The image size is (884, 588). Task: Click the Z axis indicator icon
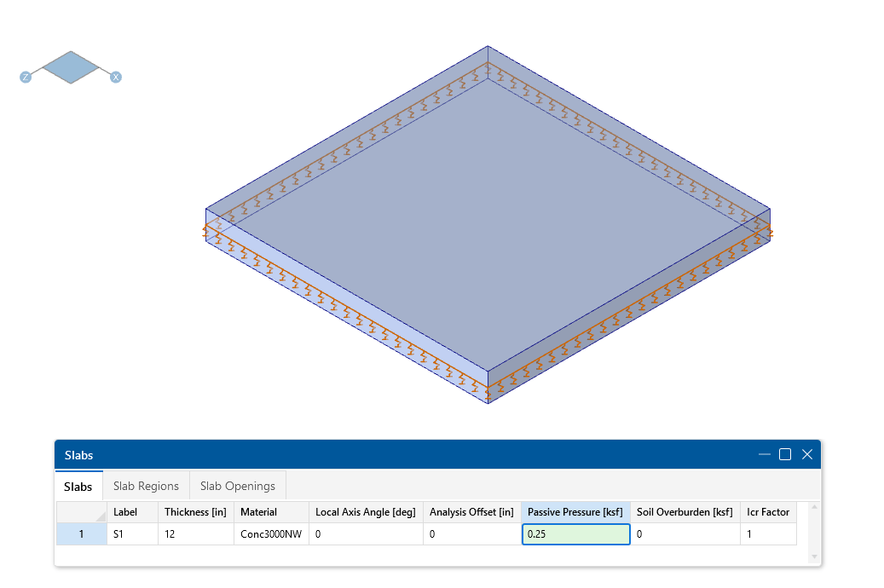(x=25, y=76)
